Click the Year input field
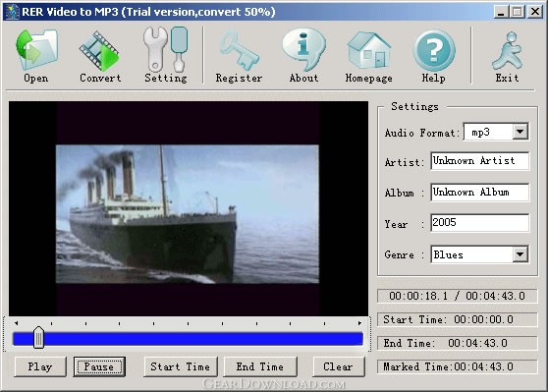Viewport: 548px width, 392px height. (480, 223)
